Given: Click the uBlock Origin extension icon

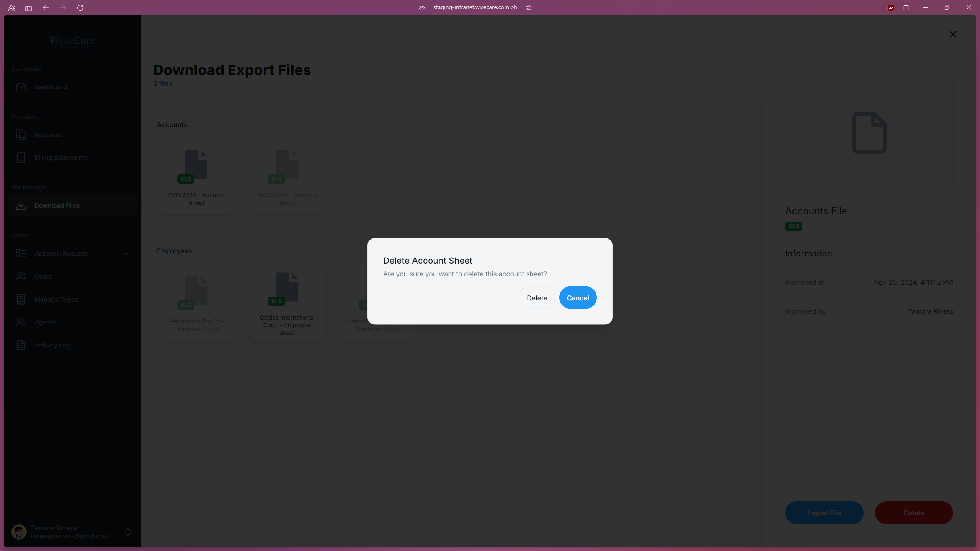Looking at the screenshot, I should (890, 8).
